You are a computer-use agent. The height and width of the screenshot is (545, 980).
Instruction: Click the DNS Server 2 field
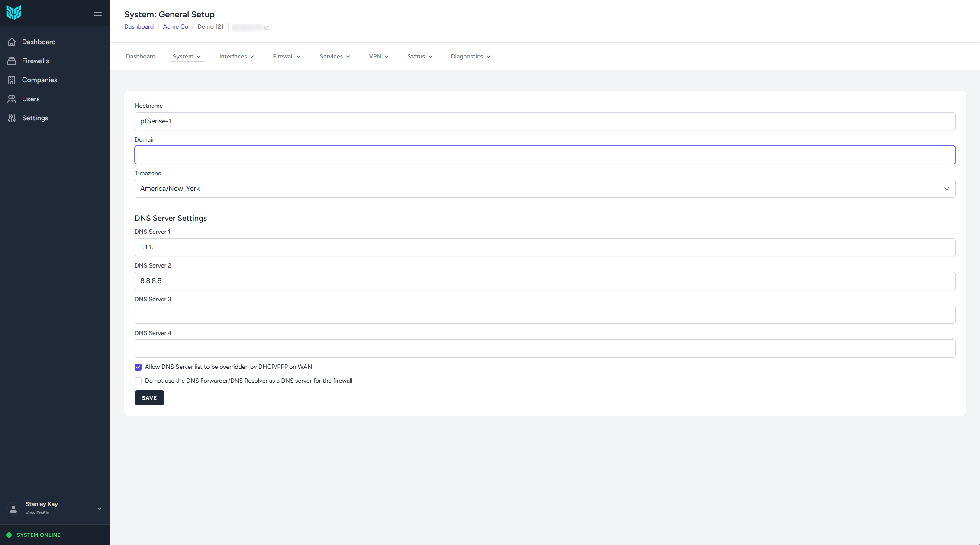545,281
